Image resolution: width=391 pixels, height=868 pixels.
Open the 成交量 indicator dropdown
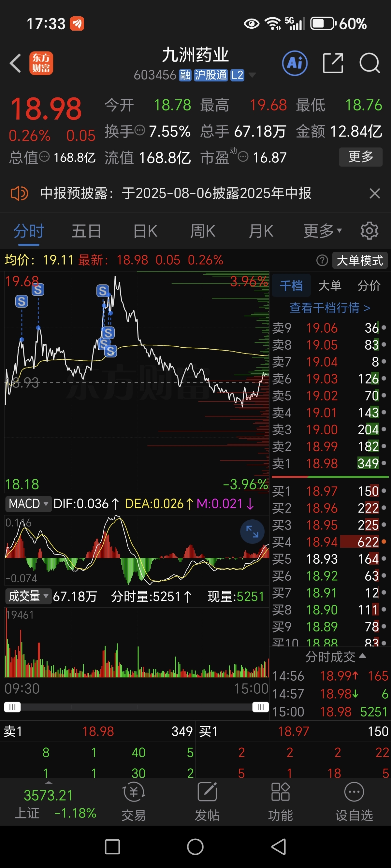coord(28,596)
